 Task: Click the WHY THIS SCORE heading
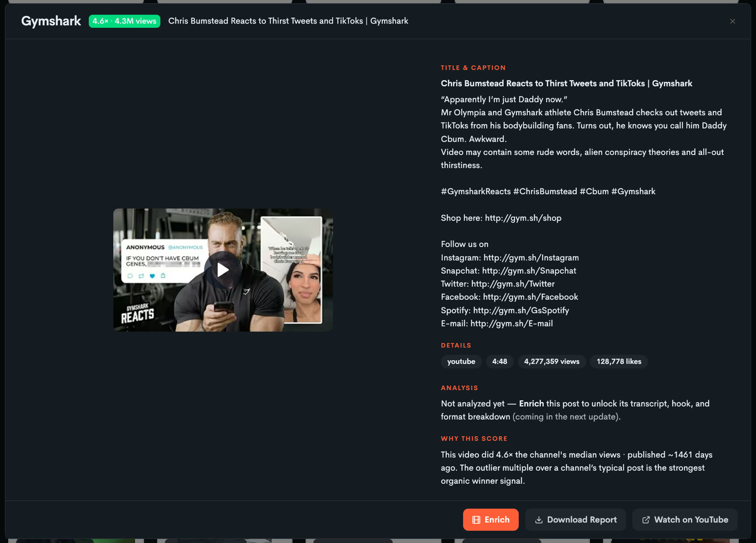(x=474, y=439)
